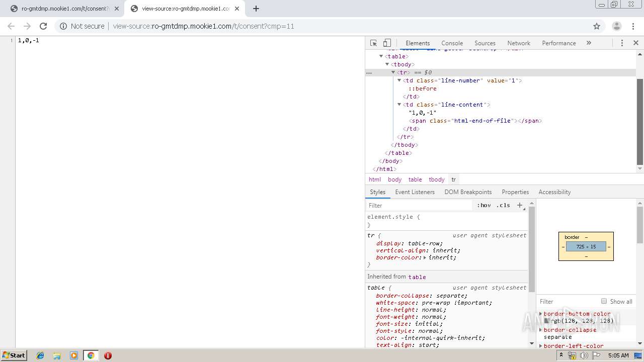
Task: Close the ro-gmtdmp.mookie1.com/t/consent tab
Action: (x=117, y=9)
